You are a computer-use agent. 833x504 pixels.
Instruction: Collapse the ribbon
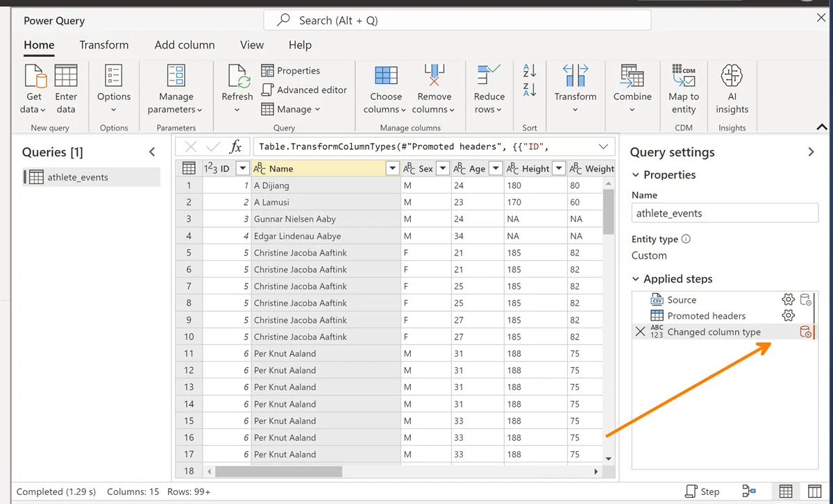(x=822, y=127)
